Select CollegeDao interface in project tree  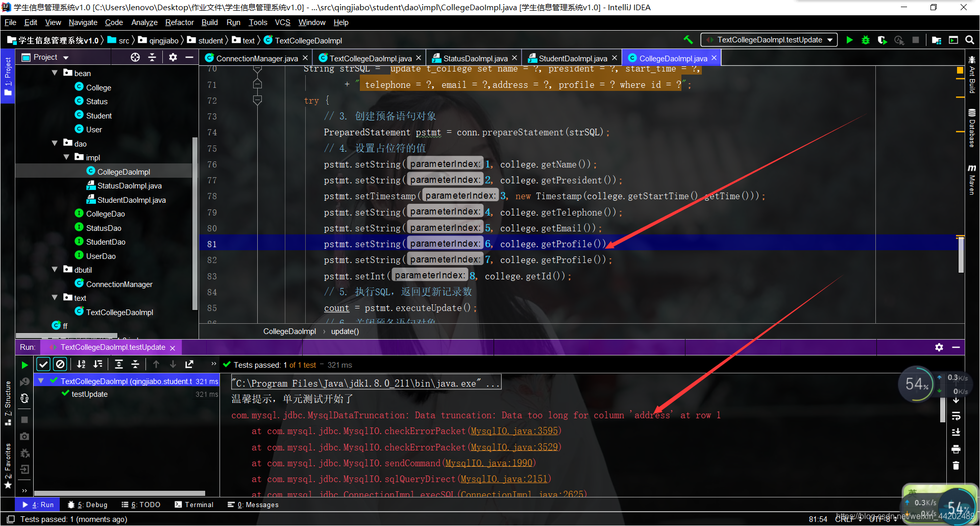click(x=105, y=213)
